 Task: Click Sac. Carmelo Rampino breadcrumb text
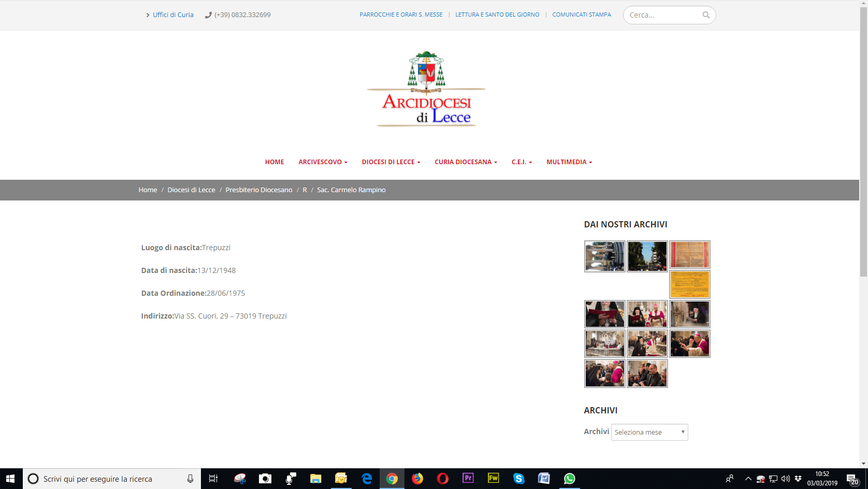point(351,190)
